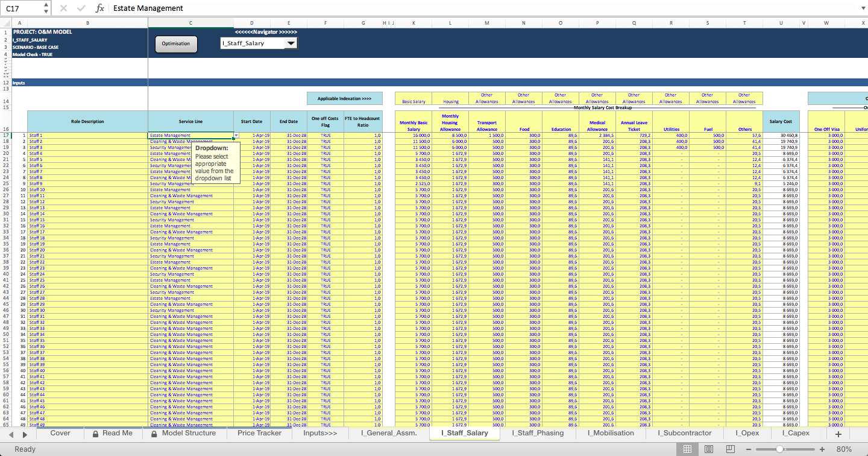Screen dimensions: 868x456
Task: Open the I_Mobilisation sheet tab
Action: [x=611, y=433]
